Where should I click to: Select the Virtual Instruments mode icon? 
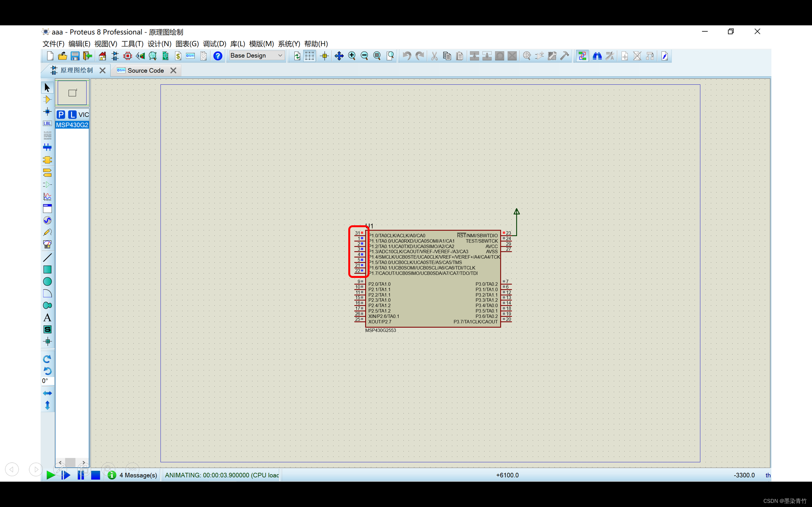(47, 244)
